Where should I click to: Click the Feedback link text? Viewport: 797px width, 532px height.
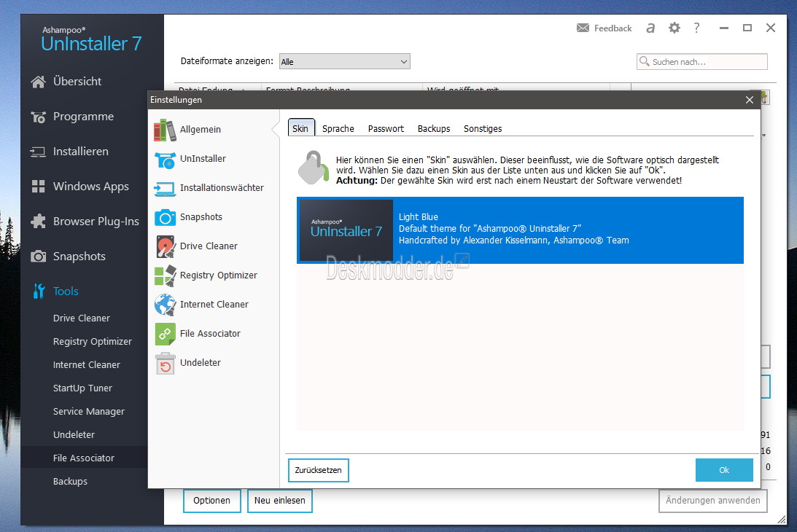pos(613,28)
